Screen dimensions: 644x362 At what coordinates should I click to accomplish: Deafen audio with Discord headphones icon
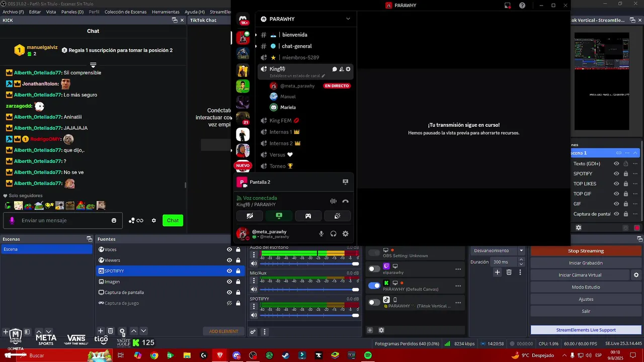(333, 234)
